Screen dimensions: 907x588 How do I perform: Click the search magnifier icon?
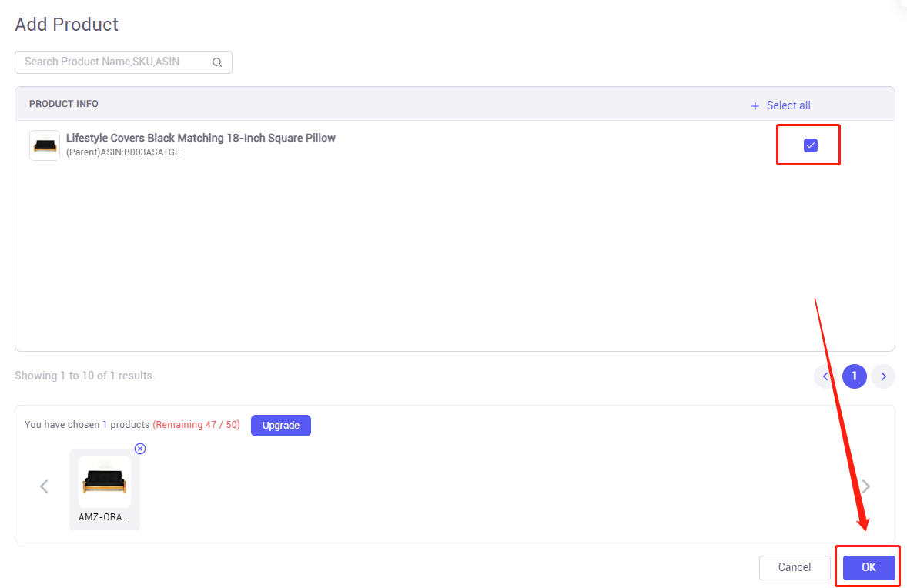pos(217,62)
